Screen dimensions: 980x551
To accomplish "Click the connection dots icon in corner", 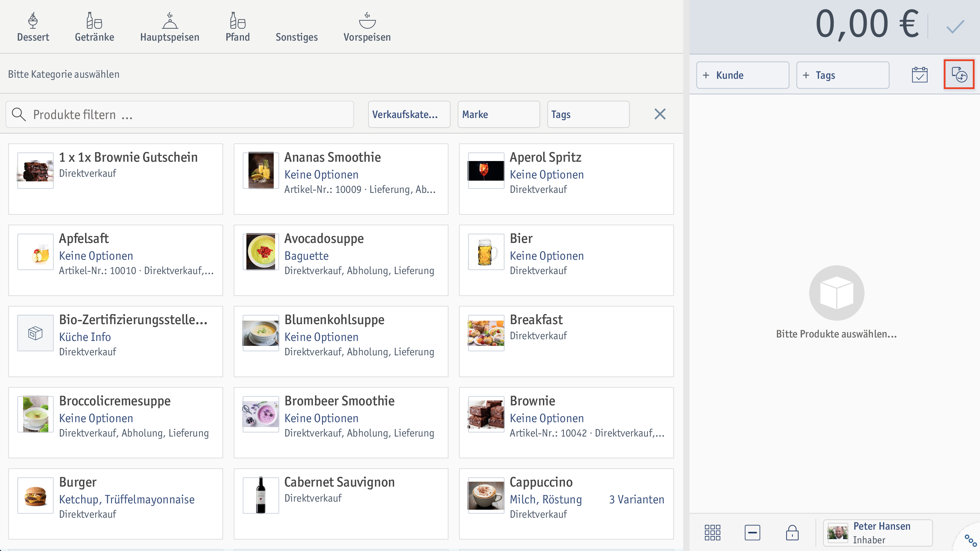I will pos(970,540).
